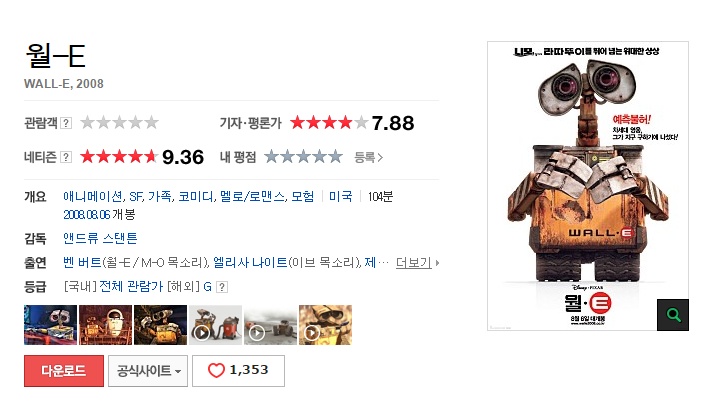
Task: Click the 전체 관람가 rating link
Action: (x=131, y=286)
